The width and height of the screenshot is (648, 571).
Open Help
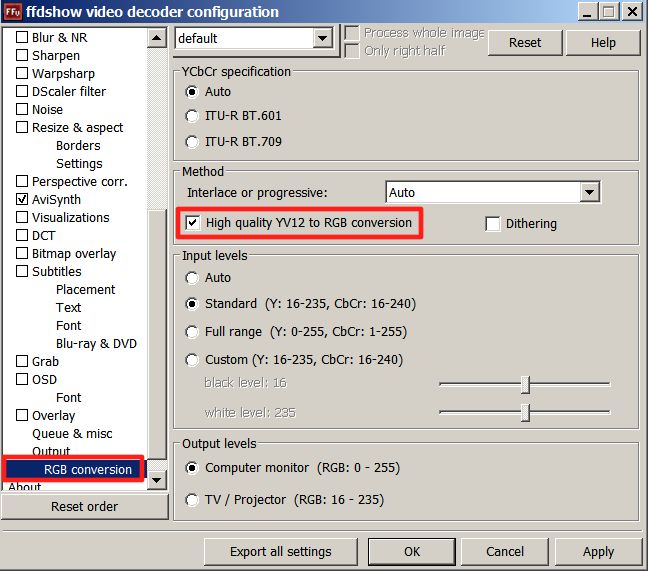click(x=603, y=43)
